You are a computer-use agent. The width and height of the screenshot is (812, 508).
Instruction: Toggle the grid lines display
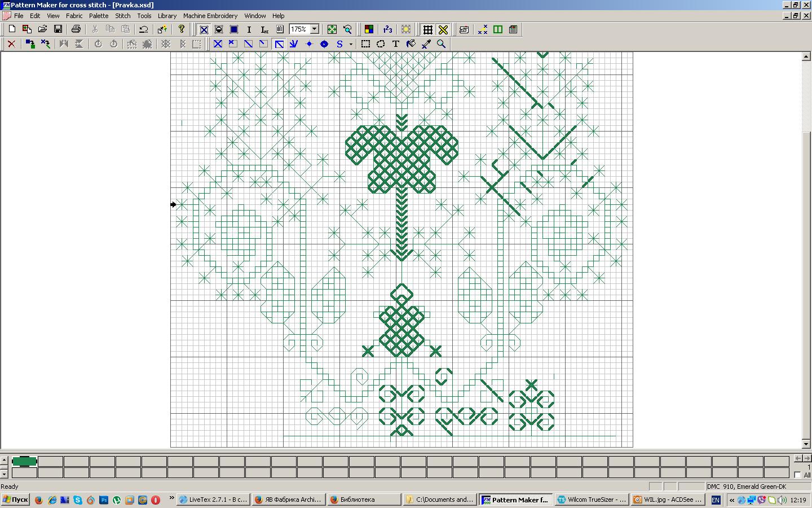coord(428,29)
